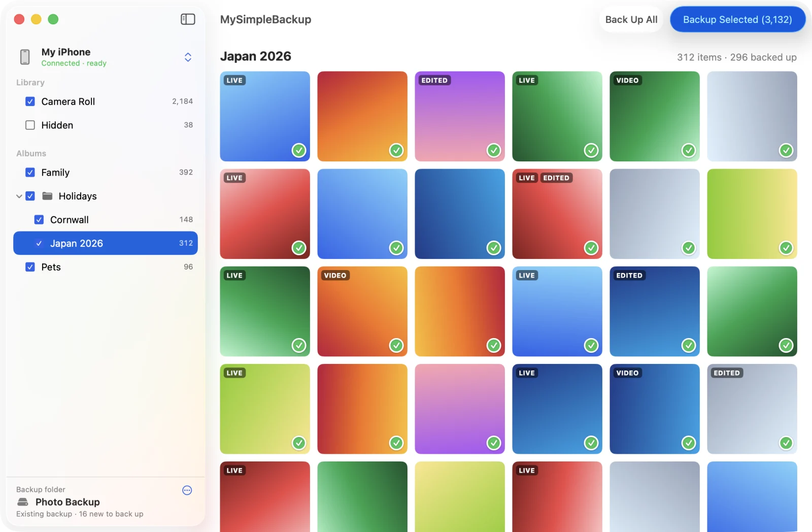Click the Back Up All button
The width and height of the screenshot is (812, 532).
(x=631, y=19)
